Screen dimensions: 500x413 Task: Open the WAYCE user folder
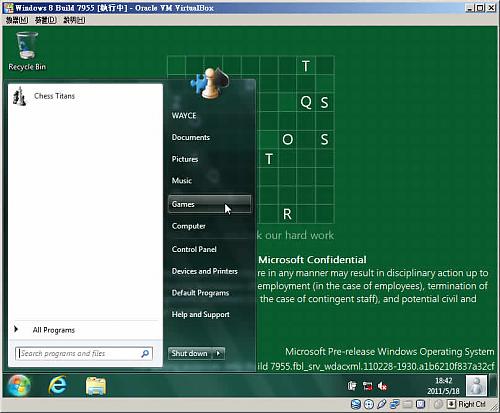tap(184, 116)
